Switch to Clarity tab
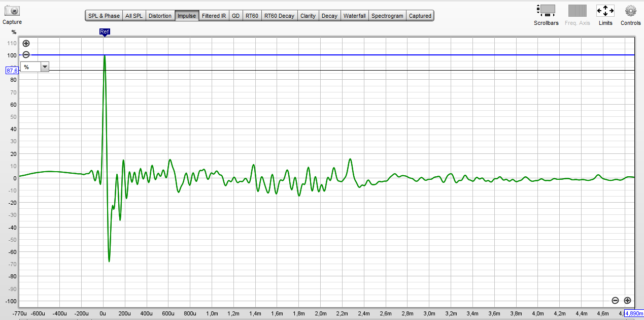Viewport: 644px width, 320px height. coord(308,16)
